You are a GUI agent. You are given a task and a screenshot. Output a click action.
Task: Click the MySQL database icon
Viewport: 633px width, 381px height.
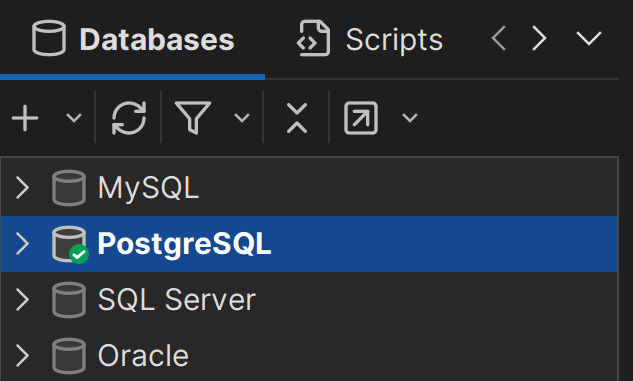69,188
